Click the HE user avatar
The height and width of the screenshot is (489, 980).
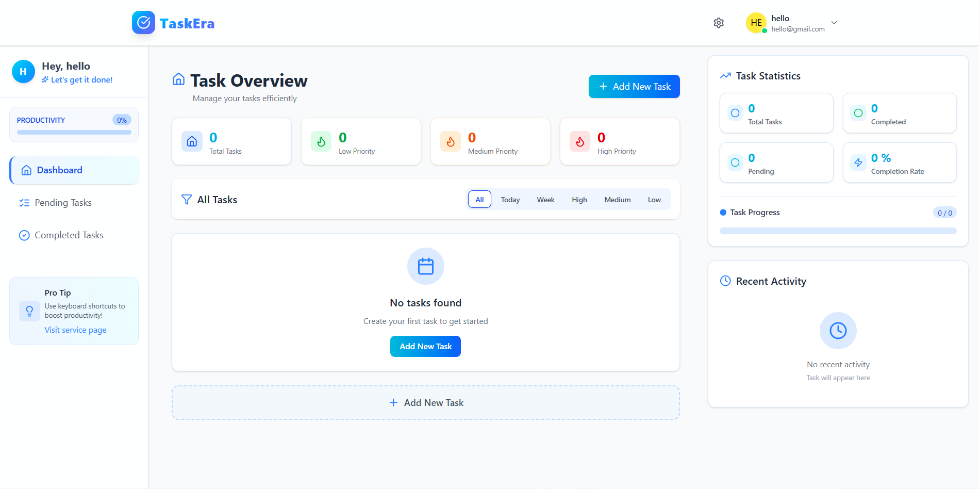tap(756, 23)
